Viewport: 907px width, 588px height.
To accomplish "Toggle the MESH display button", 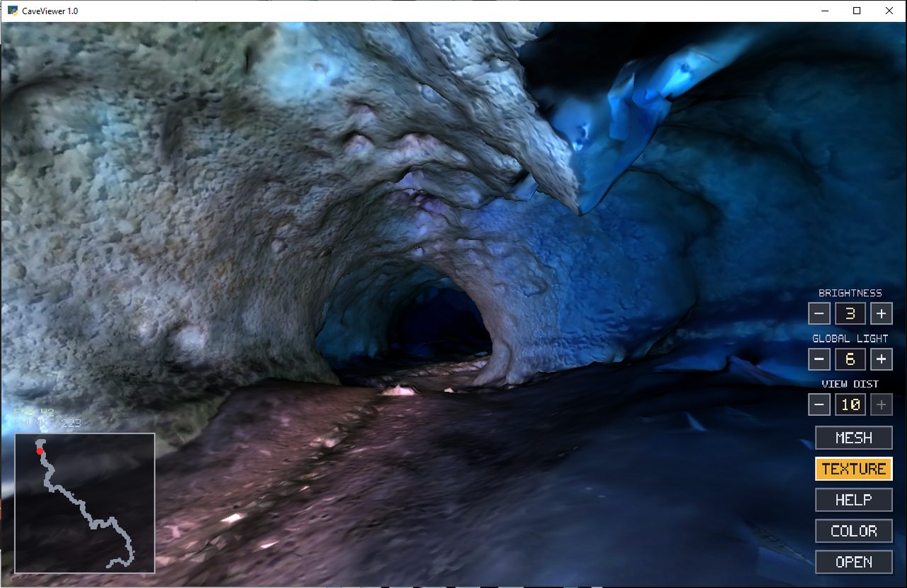I will click(854, 438).
